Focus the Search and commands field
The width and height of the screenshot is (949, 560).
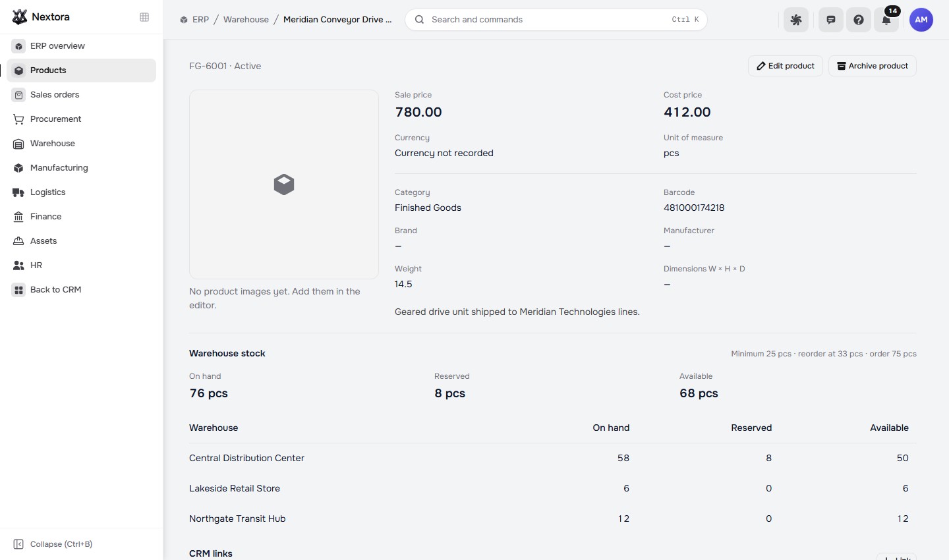click(x=556, y=20)
